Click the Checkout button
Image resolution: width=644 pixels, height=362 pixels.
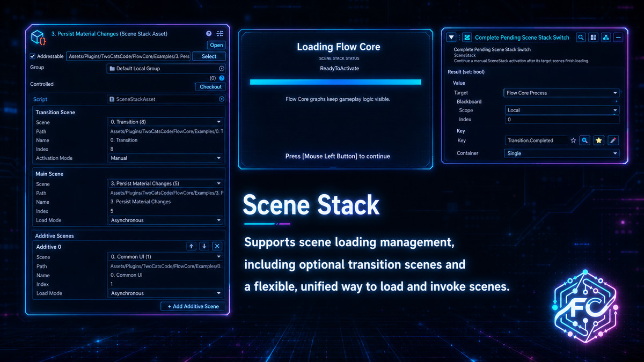click(x=210, y=87)
